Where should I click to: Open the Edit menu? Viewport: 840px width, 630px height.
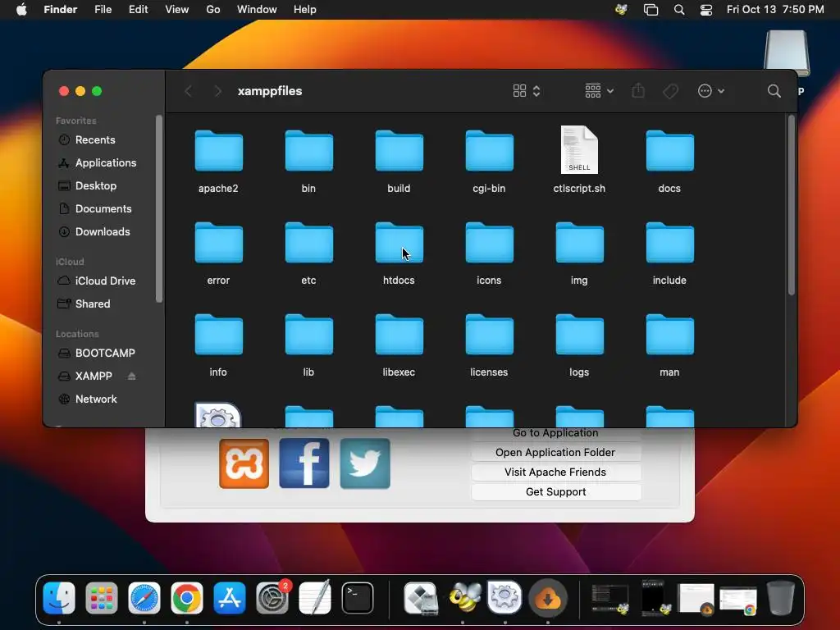tap(138, 10)
